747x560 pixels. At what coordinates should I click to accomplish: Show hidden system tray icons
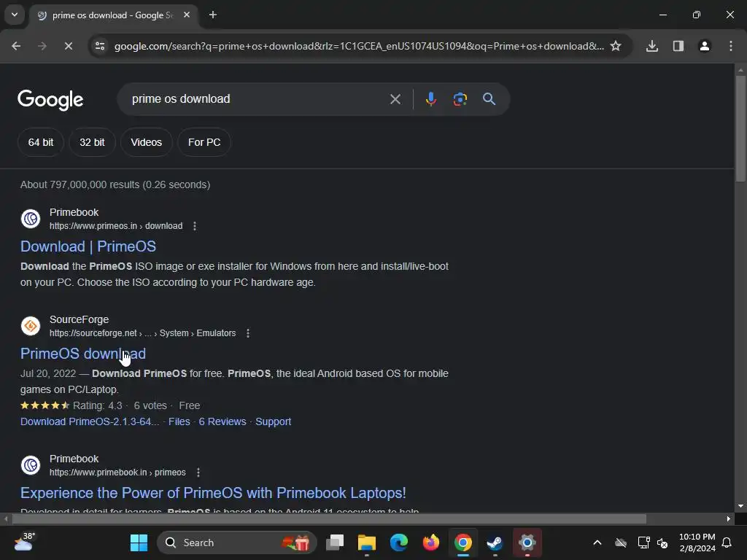pyautogui.click(x=597, y=542)
